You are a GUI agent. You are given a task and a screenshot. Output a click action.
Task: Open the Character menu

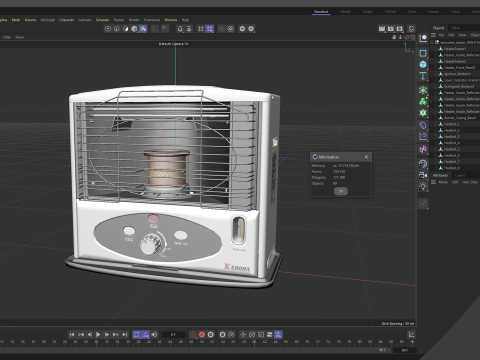[67, 20]
